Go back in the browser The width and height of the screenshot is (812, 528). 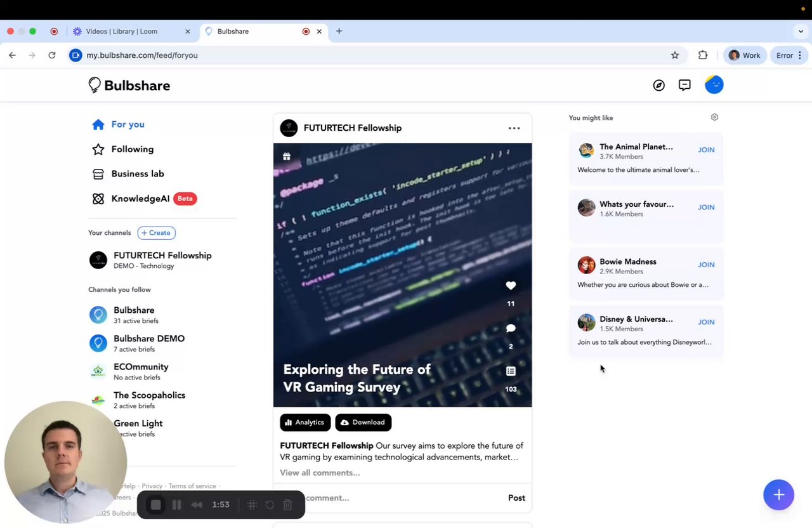(12, 55)
